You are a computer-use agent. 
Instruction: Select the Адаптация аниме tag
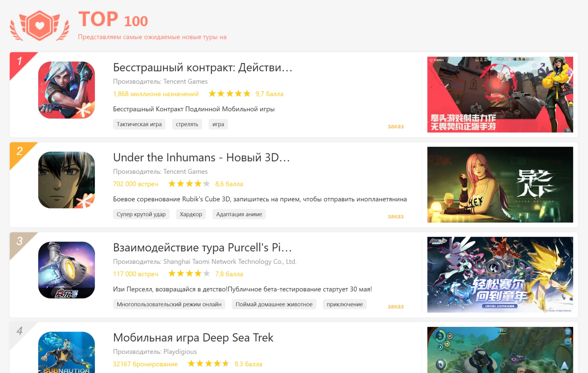point(239,214)
